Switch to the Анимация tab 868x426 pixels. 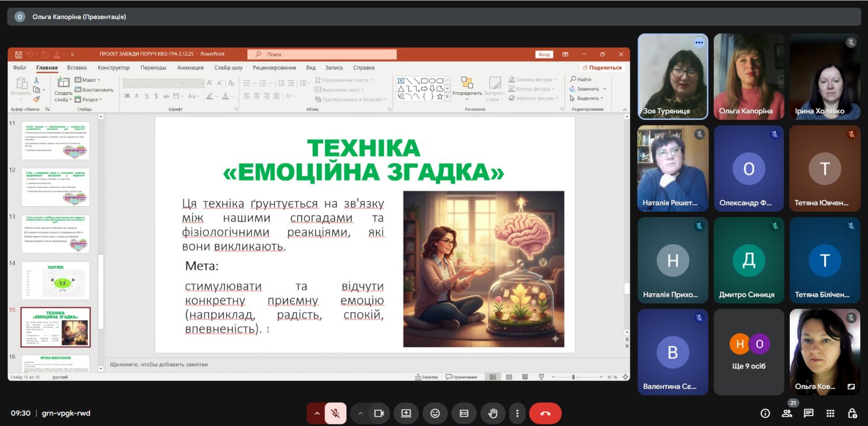tap(190, 68)
